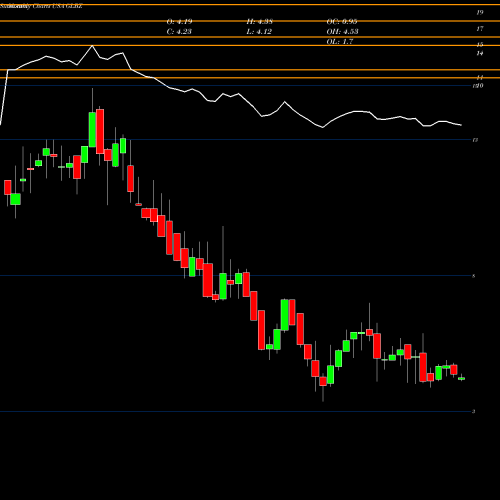Viewport: 500px width, 500px height.
Task: Click the highest peak point of the white line
Action: click(x=92, y=46)
